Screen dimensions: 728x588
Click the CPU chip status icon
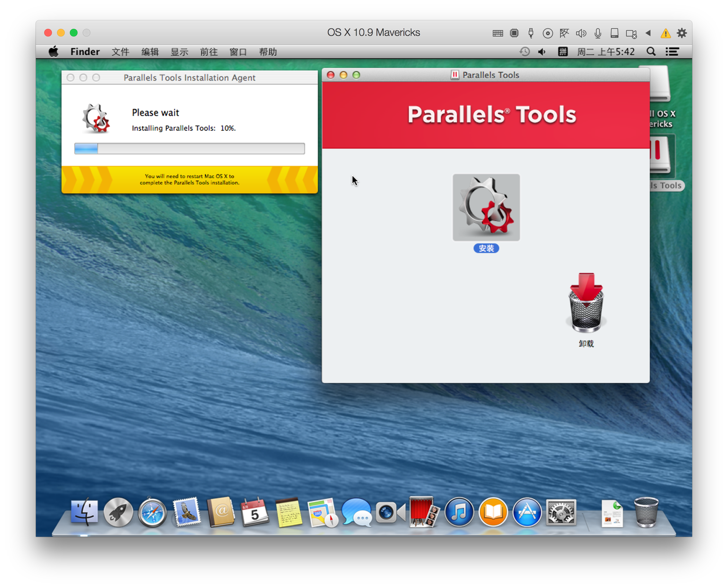(514, 33)
